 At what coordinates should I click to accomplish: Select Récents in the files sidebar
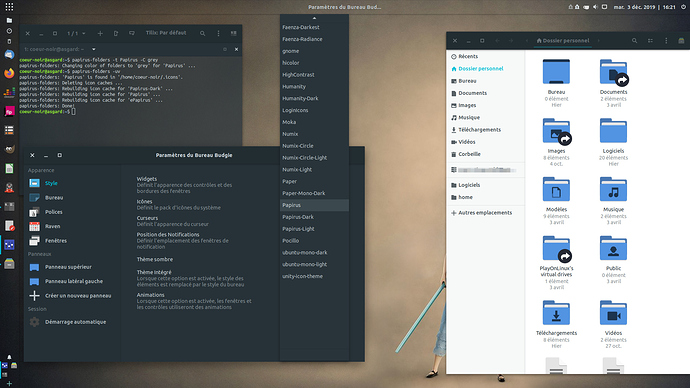(x=486, y=56)
